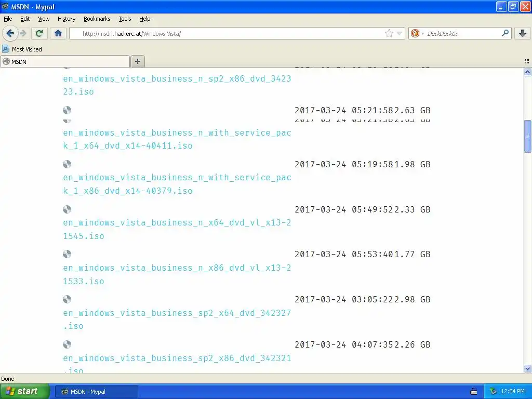Click disc icon beside 2.63 GB entry

[67, 110]
